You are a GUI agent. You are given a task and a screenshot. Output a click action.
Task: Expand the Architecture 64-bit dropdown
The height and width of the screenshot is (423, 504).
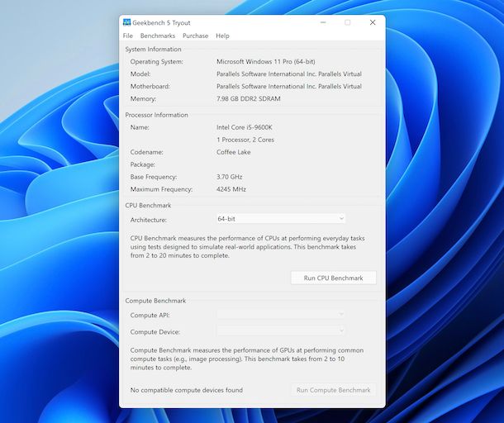[x=281, y=219]
